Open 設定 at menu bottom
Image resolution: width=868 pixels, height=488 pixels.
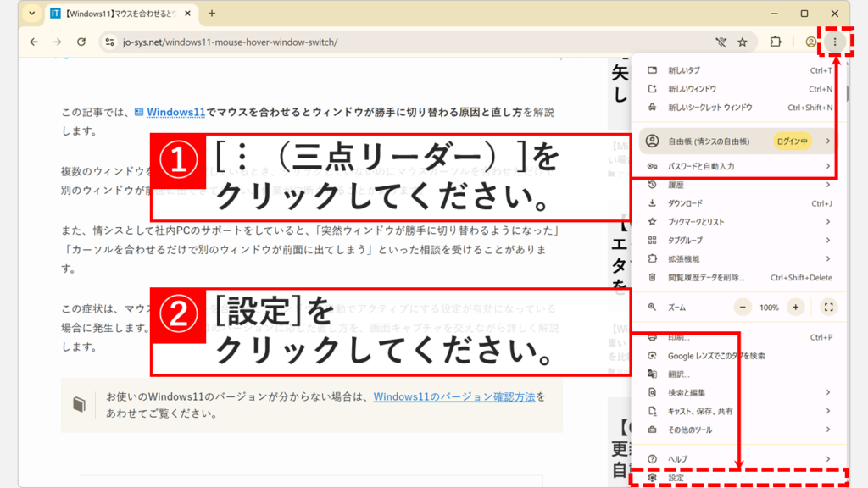pos(740,478)
